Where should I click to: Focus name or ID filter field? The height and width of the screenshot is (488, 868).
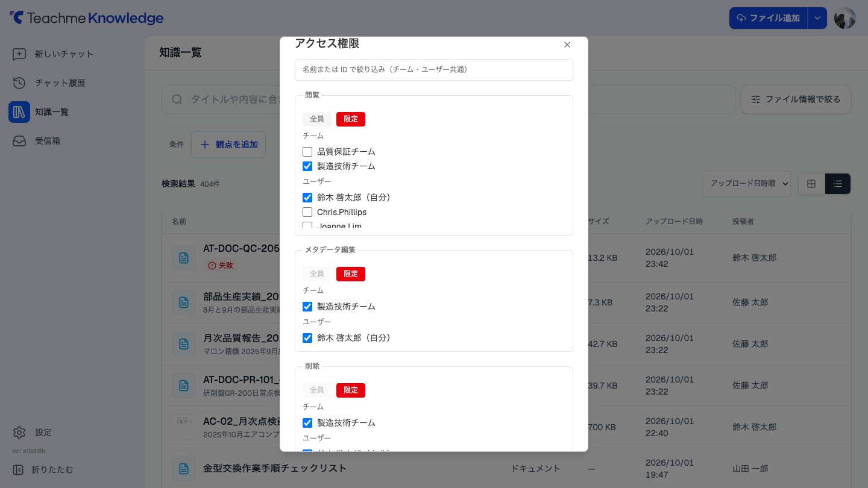[434, 70]
